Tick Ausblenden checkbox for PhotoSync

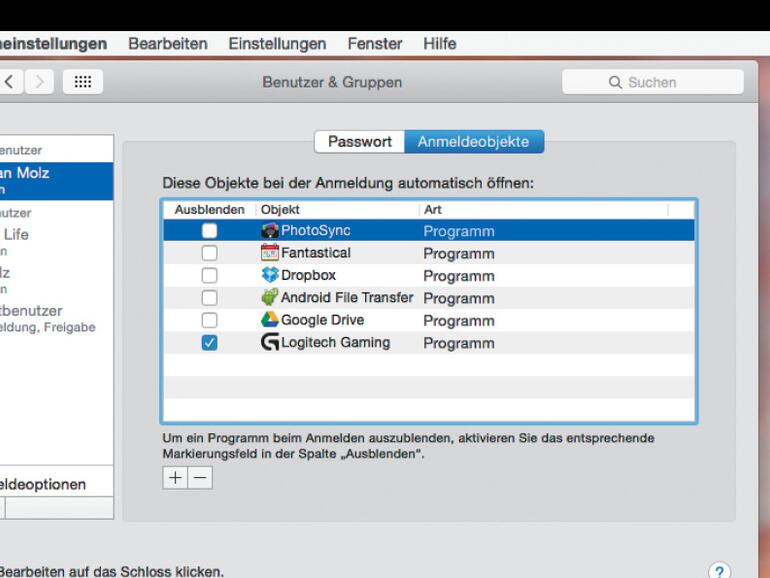tap(210, 230)
